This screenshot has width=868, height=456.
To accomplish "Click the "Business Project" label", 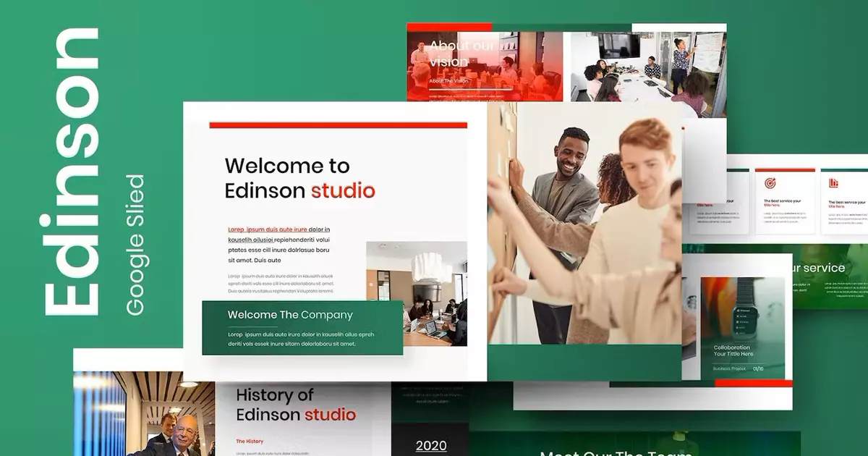I will pyautogui.click(x=729, y=368).
